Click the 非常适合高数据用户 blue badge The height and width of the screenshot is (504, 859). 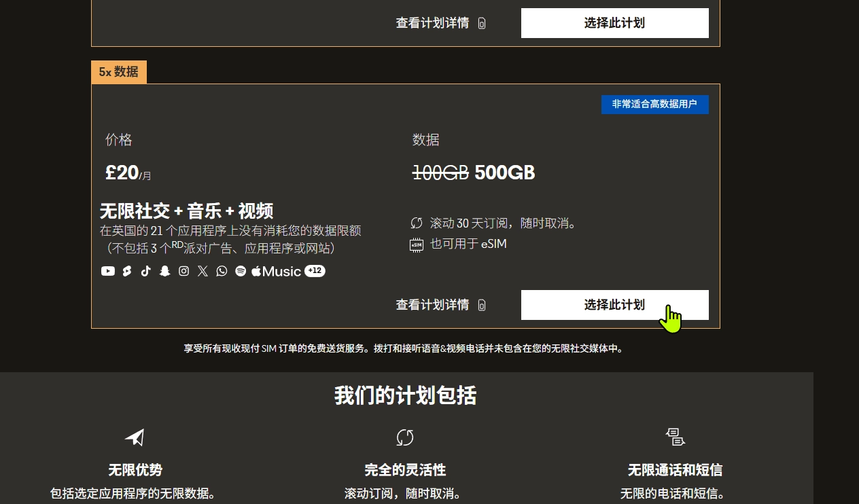pos(654,105)
